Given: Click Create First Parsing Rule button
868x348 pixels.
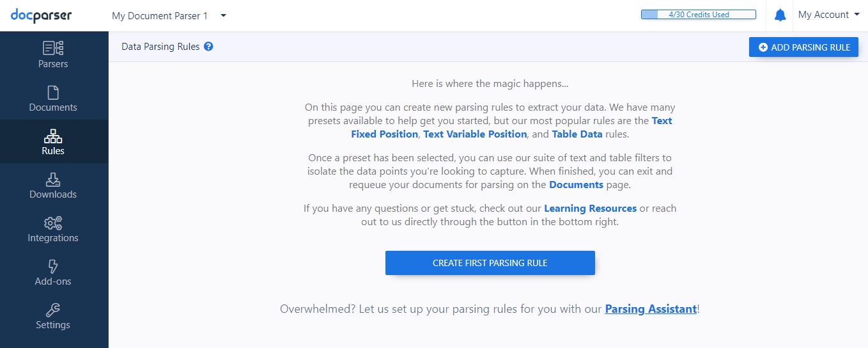Looking at the screenshot, I should 490,263.
